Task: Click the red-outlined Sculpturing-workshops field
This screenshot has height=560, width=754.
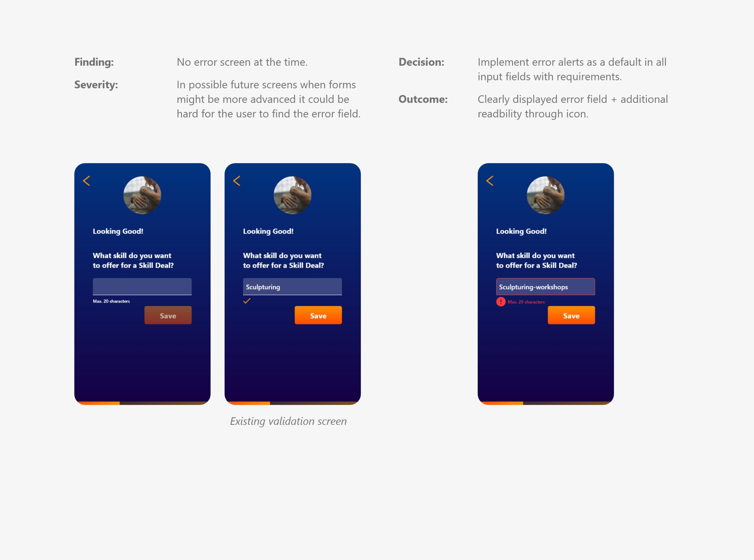Action: (545, 287)
